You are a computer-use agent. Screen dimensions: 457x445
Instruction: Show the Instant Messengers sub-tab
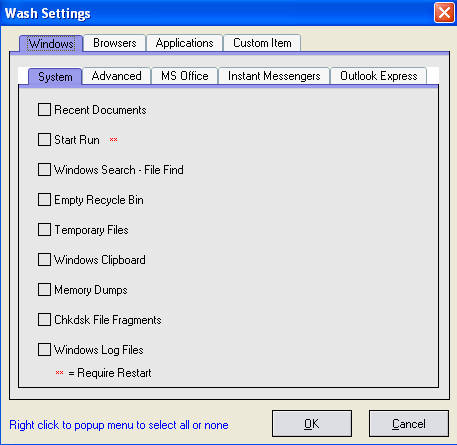(x=274, y=76)
